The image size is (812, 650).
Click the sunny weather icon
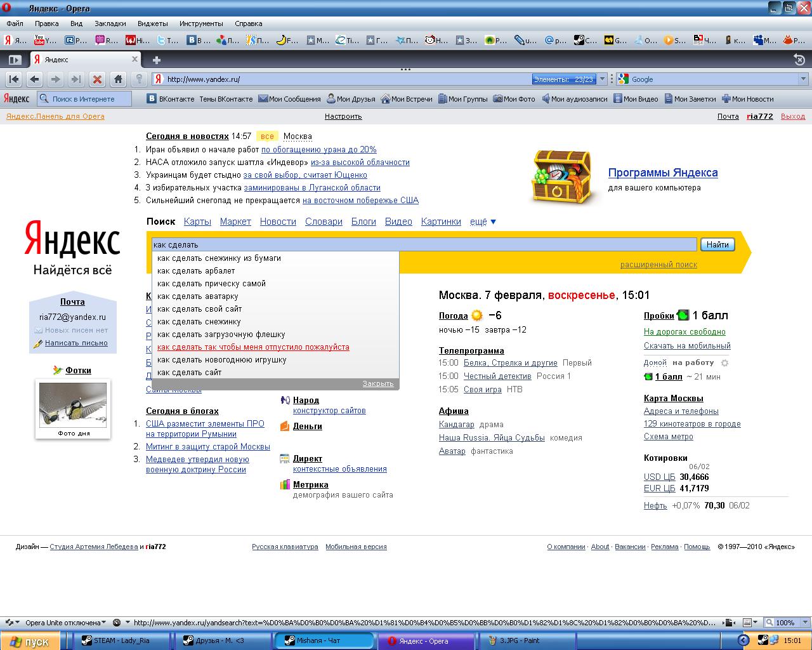(477, 315)
